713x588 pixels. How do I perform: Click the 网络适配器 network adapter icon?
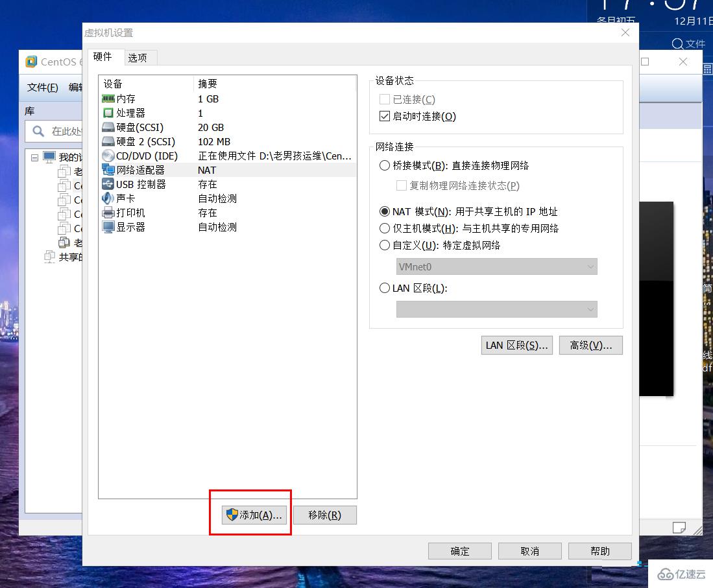[x=108, y=170]
